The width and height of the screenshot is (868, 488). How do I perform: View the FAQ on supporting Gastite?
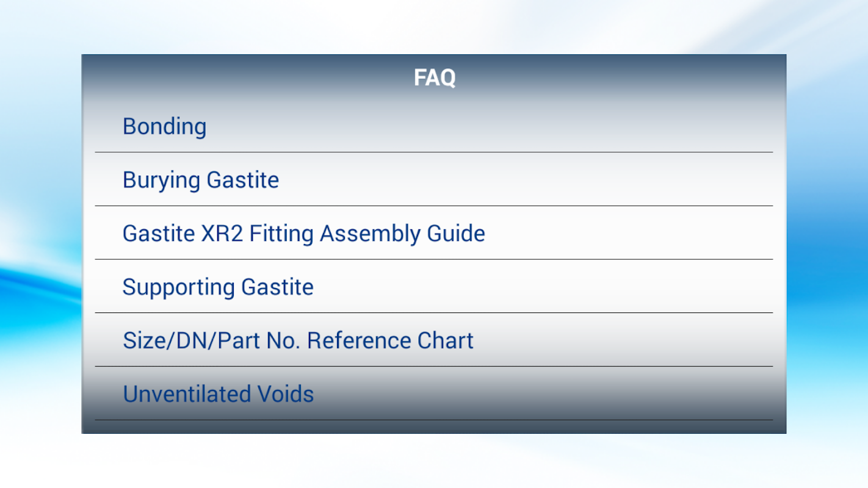(x=218, y=287)
